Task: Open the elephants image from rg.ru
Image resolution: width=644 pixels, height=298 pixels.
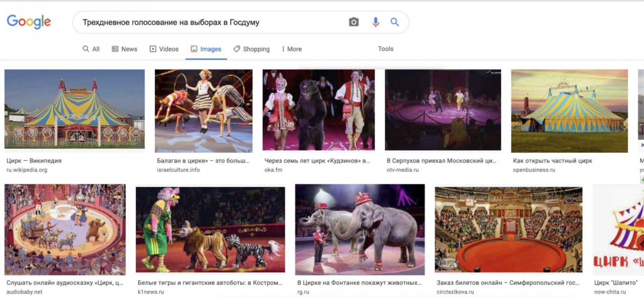Action: 360,229
